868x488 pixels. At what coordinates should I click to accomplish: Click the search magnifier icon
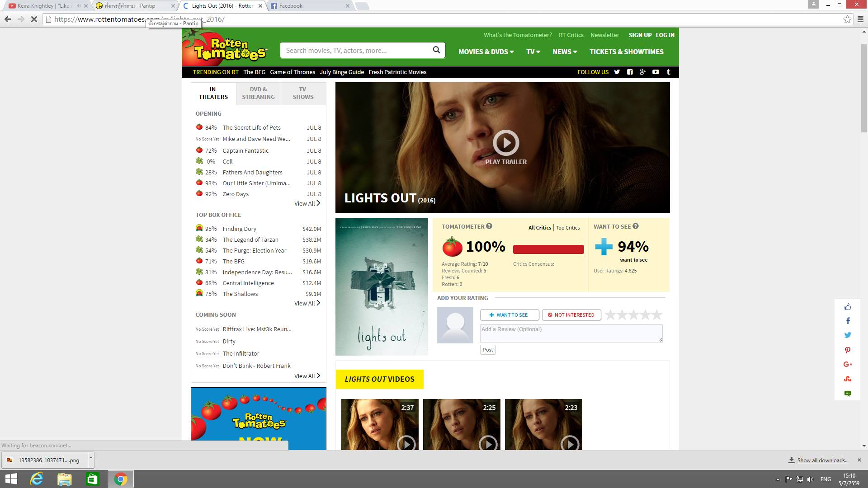pos(436,50)
